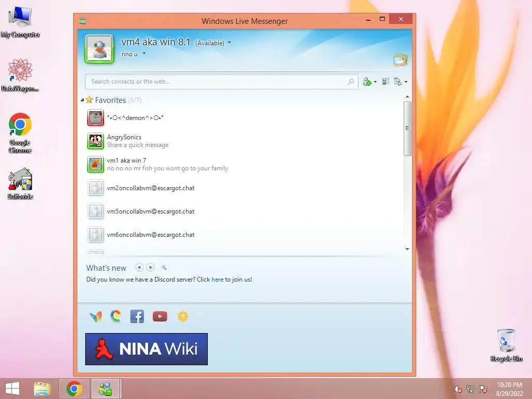
Task: Click the vm5oncollabvm offline avatar
Action: (x=96, y=211)
